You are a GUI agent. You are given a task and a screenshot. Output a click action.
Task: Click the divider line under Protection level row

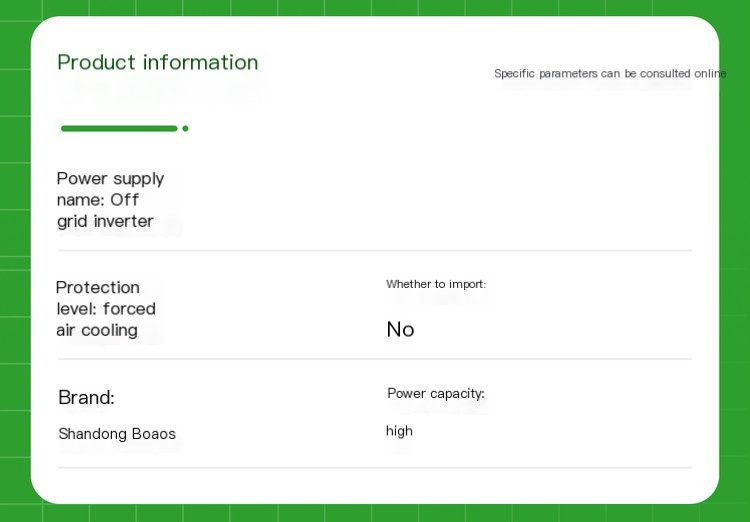(x=375, y=359)
